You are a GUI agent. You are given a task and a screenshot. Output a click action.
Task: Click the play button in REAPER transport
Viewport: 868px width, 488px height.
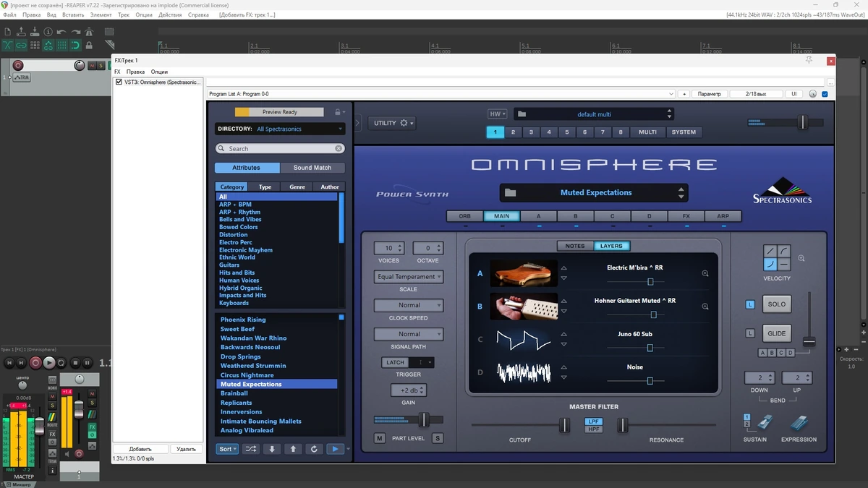(49, 362)
